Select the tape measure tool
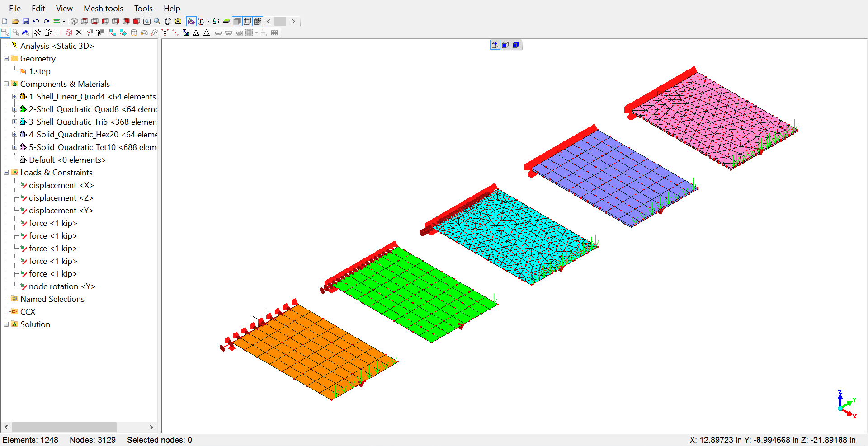 (x=178, y=21)
